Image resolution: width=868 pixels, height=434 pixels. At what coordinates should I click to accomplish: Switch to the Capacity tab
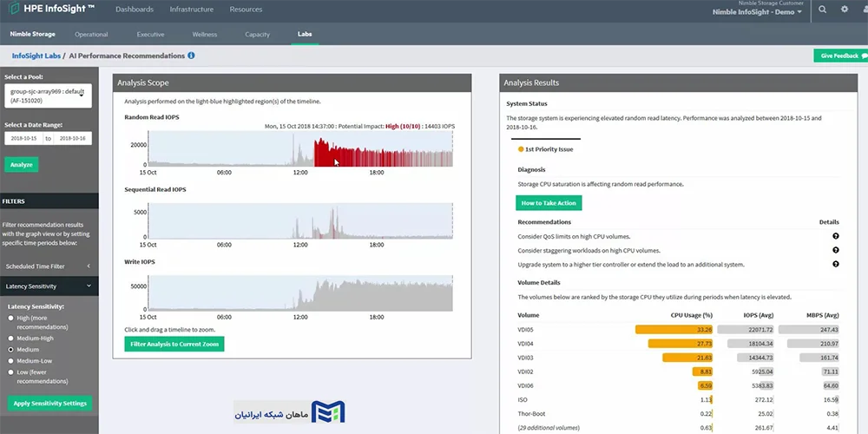[x=258, y=35]
